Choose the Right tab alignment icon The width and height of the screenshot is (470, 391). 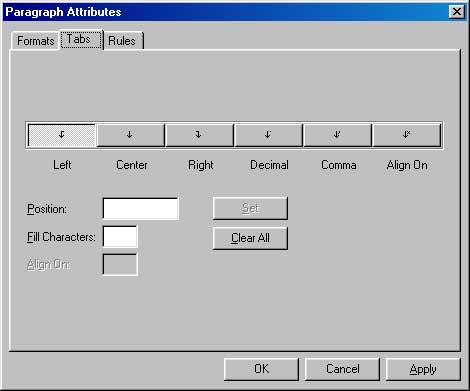pos(199,135)
